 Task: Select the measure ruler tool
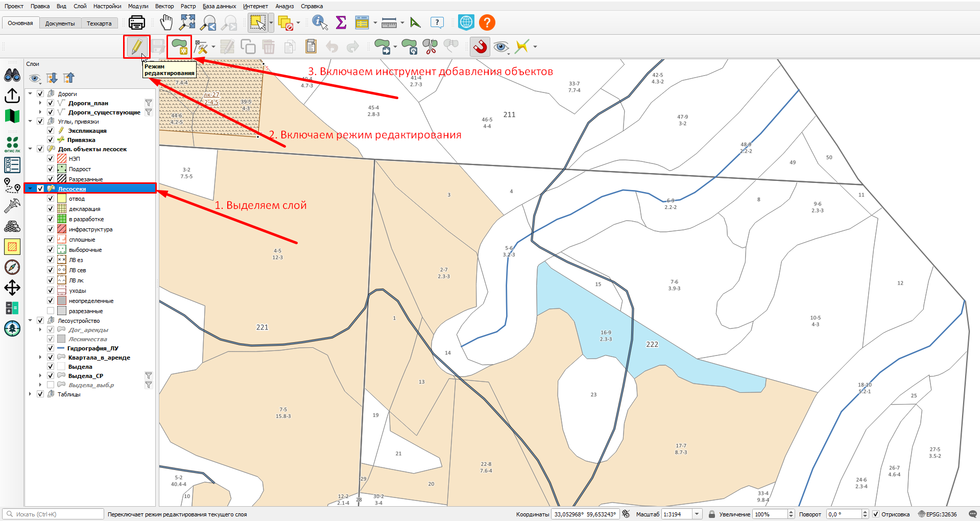pyautogui.click(x=389, y=22)
